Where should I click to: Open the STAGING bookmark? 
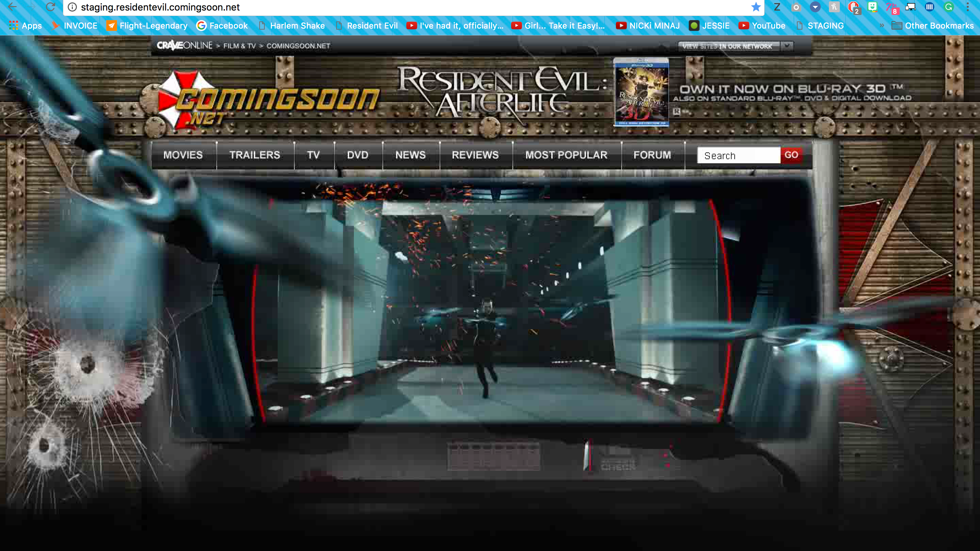click(820, 26)
